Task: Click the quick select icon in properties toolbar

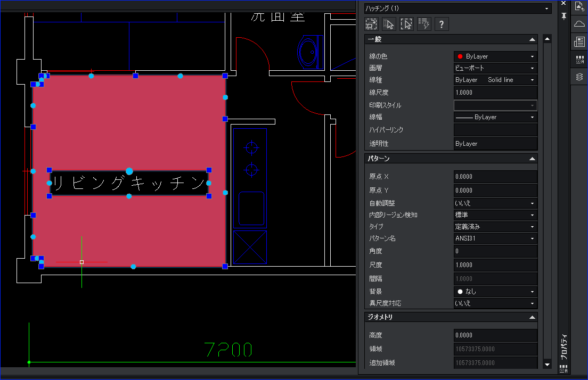Action: 371,24
